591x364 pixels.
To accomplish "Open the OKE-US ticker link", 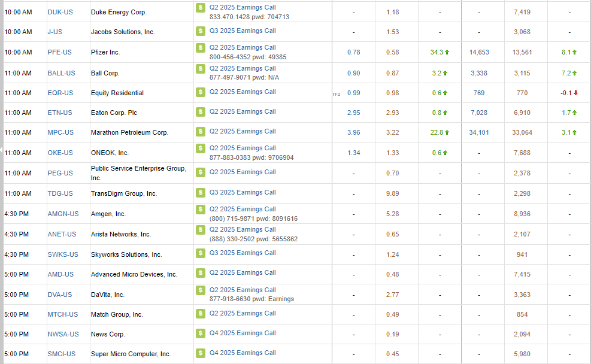I will (x=60, y=153).
